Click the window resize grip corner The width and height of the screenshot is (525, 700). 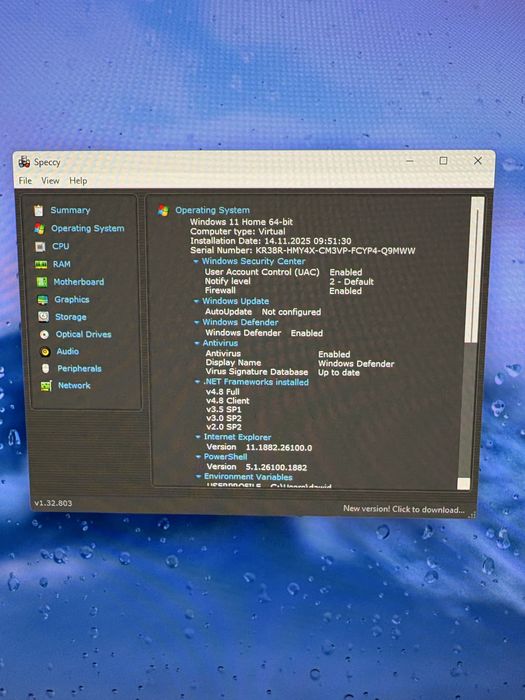click(x=472, y=515)
